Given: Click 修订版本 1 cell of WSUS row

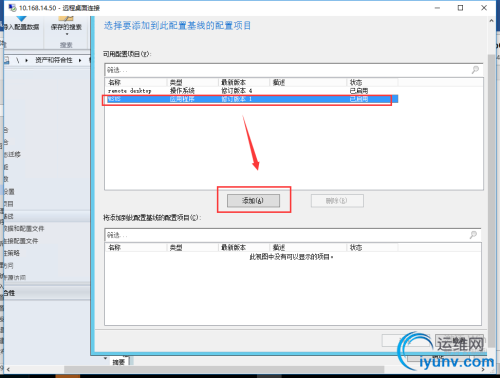Looking at the screenshot, I should [237, 99].
